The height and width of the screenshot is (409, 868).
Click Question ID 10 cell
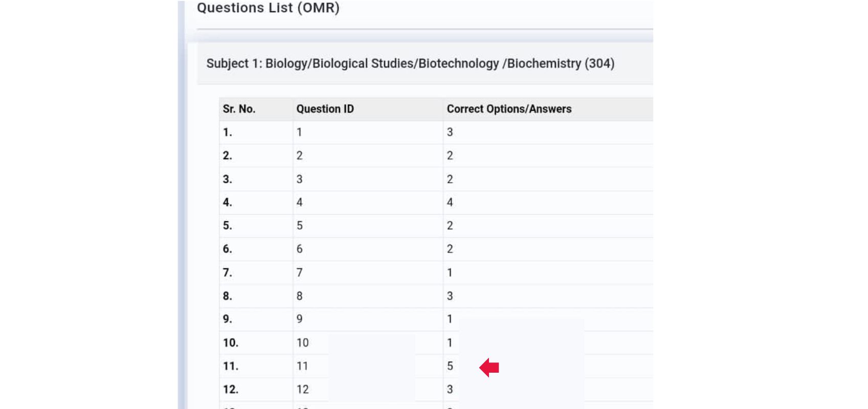point(302,343)
